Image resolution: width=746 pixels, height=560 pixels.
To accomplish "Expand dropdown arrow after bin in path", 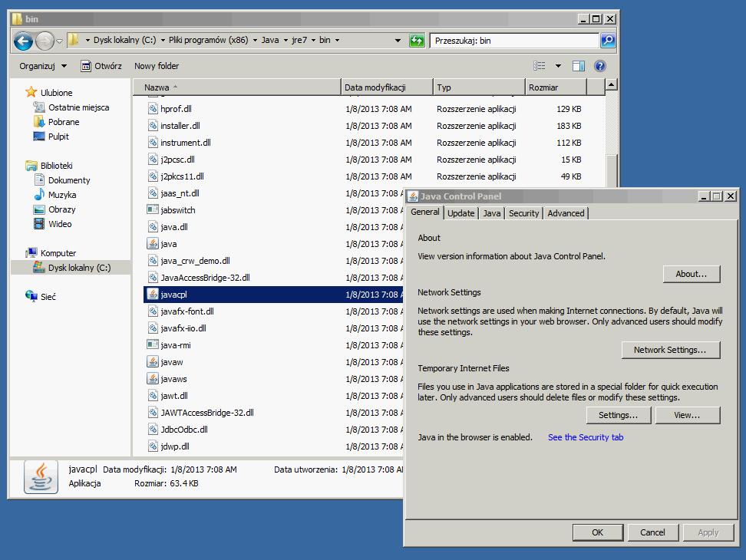I will pos(338,41).
